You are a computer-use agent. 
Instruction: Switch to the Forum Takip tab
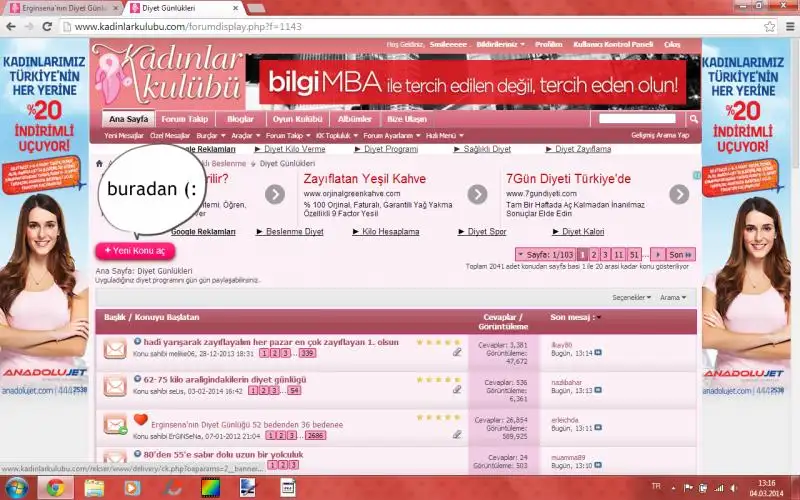(x=184, y=119)
